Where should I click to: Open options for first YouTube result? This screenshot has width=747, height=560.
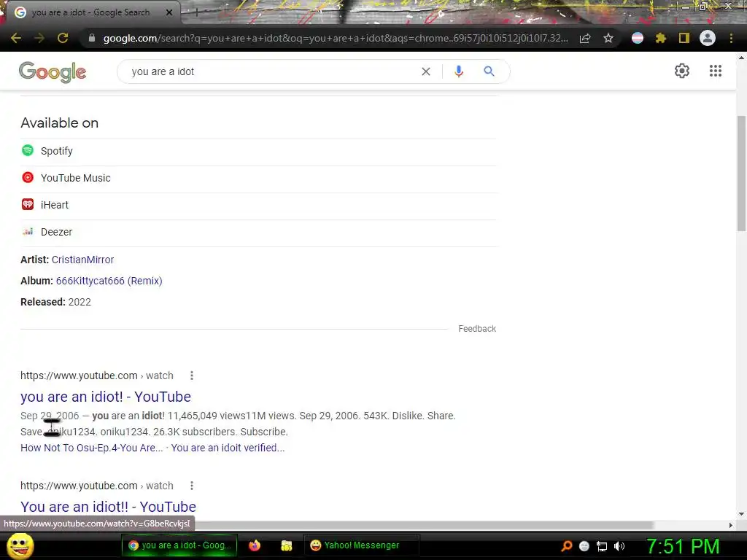192,376
